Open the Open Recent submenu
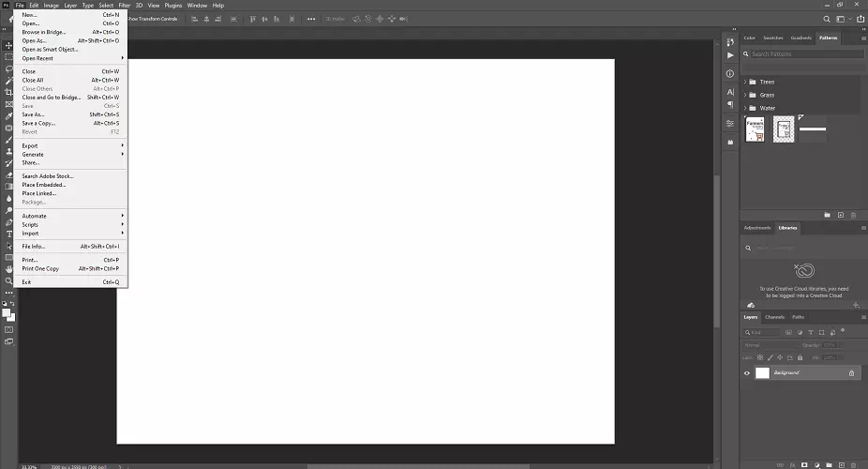Image resolution: width=868 pixels, height=469 pixels. click(x=71, y=58)
